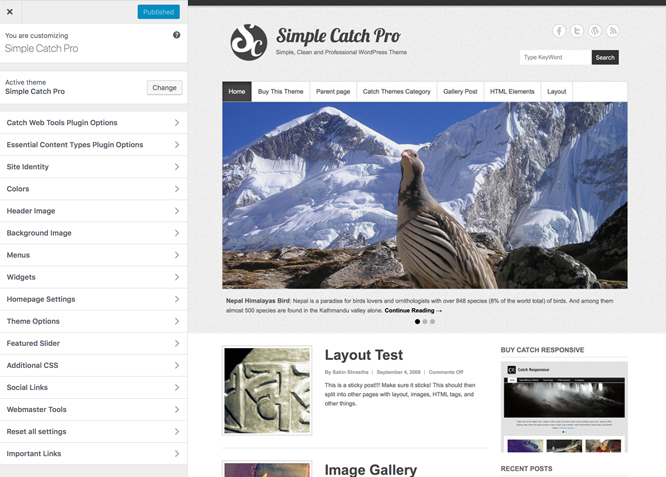
Task: Select the Gallery Post menu item
Action: click(460, 92)
